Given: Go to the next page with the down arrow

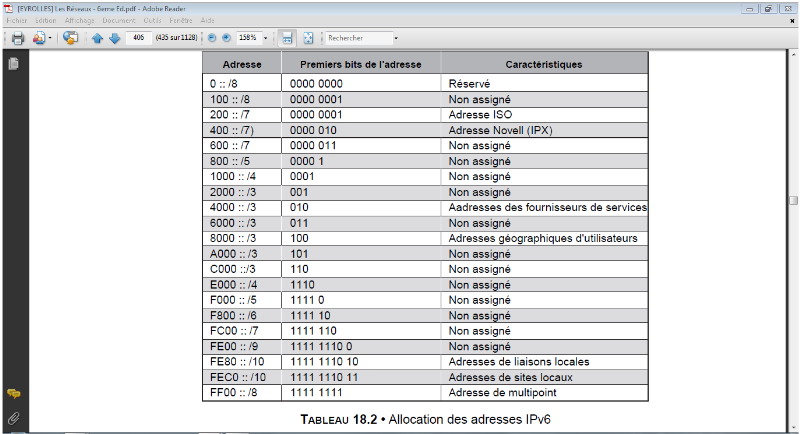Looking at the screenshot, I should 114,38.
